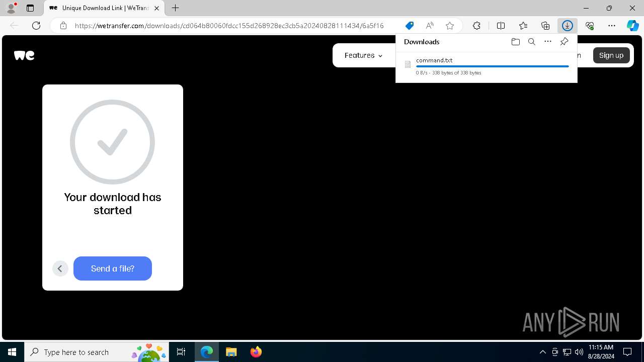Open the command.txt download
The height and width of the screenshot is (362, 644).
click(x=434, y=60)
